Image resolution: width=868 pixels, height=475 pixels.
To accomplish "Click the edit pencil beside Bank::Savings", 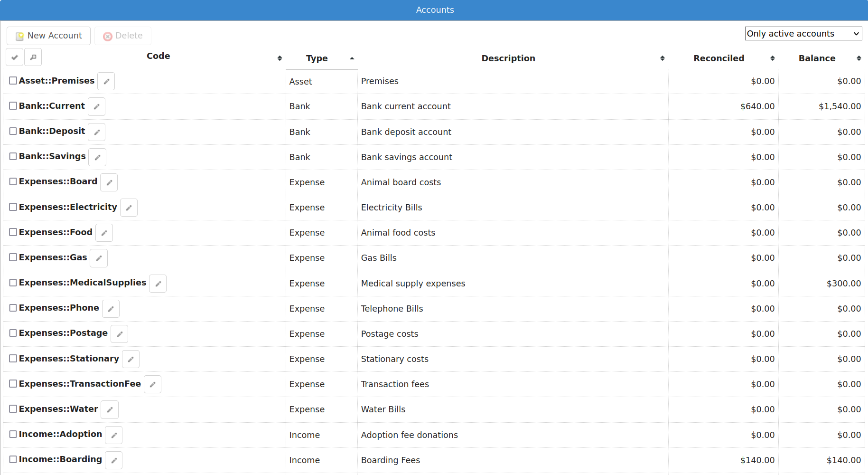I will (x=97, y=157).
